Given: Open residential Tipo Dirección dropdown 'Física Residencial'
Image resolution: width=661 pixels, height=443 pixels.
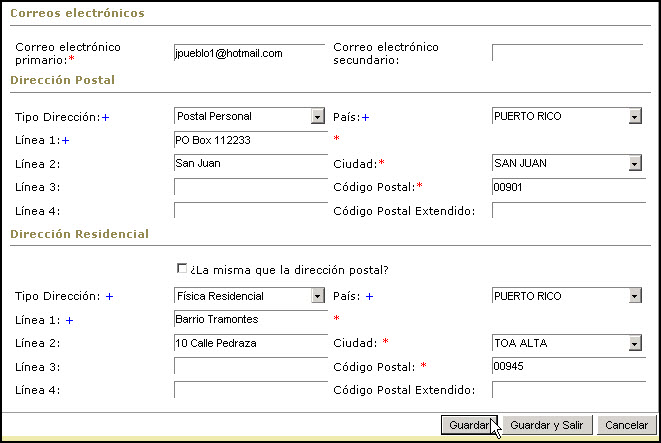Looking at the screenshot, I should [x=250, y=296].
